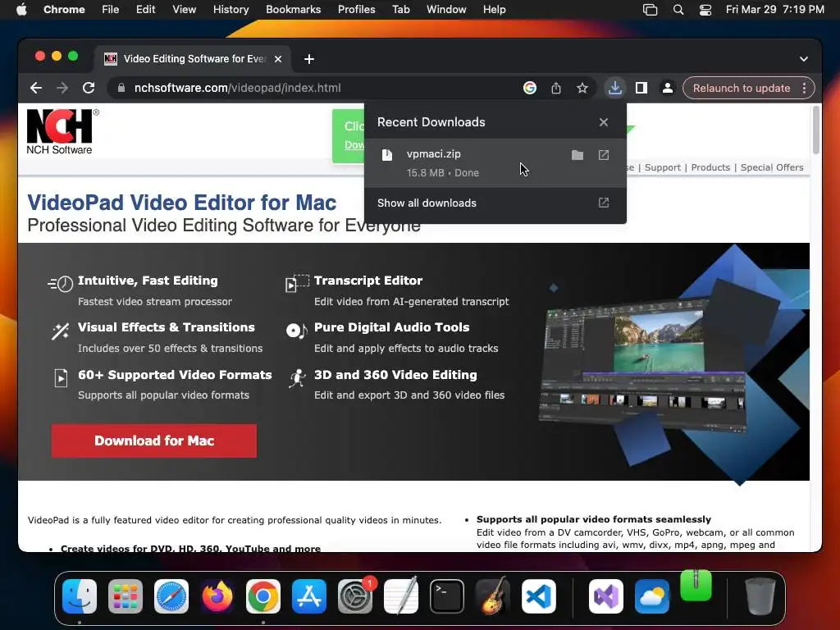Click the date and time in menu bar
The image size is (840, 630).
[x=774, y=10]
